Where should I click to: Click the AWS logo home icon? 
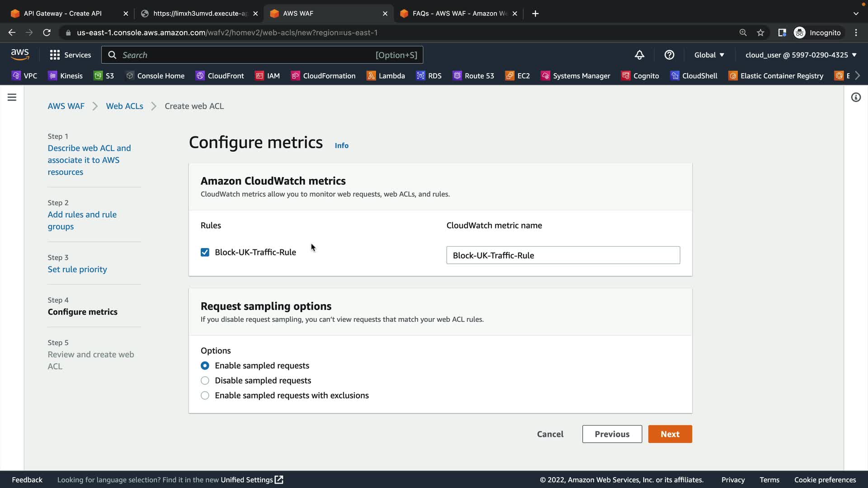coord(20,55)
